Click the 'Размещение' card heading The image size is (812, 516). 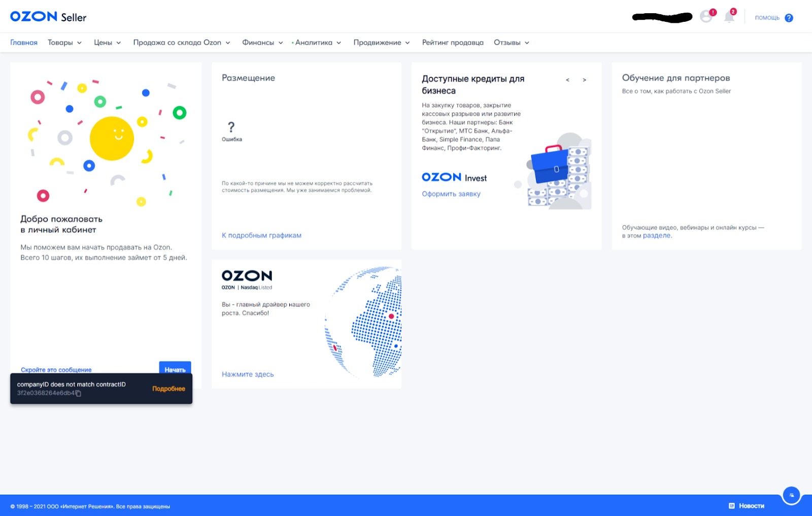point(248,78)
